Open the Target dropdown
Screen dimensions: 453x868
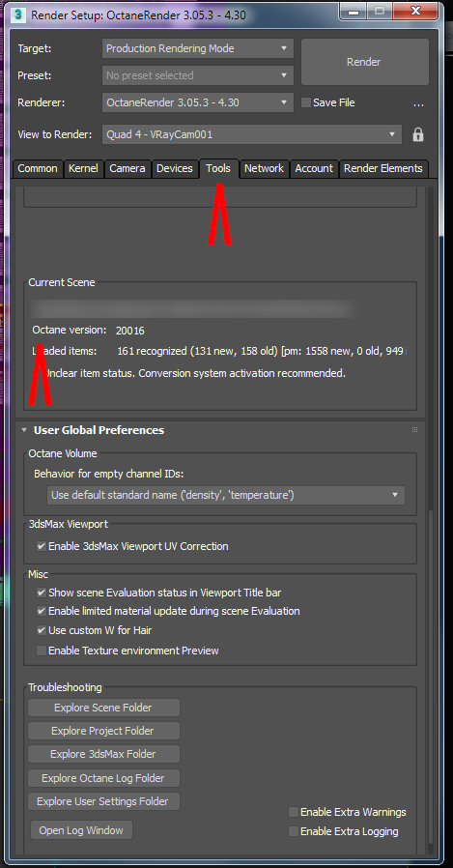click(x=197, y=48)
